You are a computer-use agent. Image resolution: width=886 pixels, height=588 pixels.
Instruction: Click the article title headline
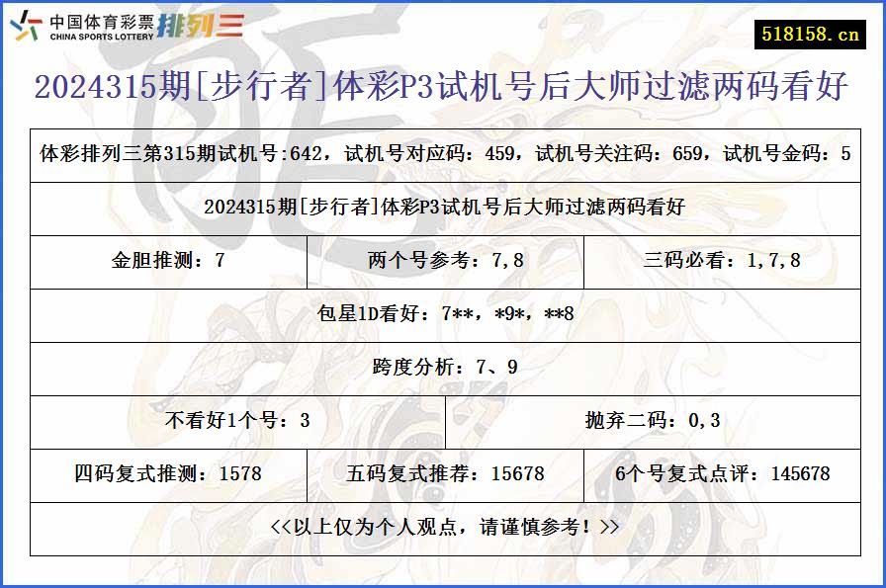click(x=443, y=86)
